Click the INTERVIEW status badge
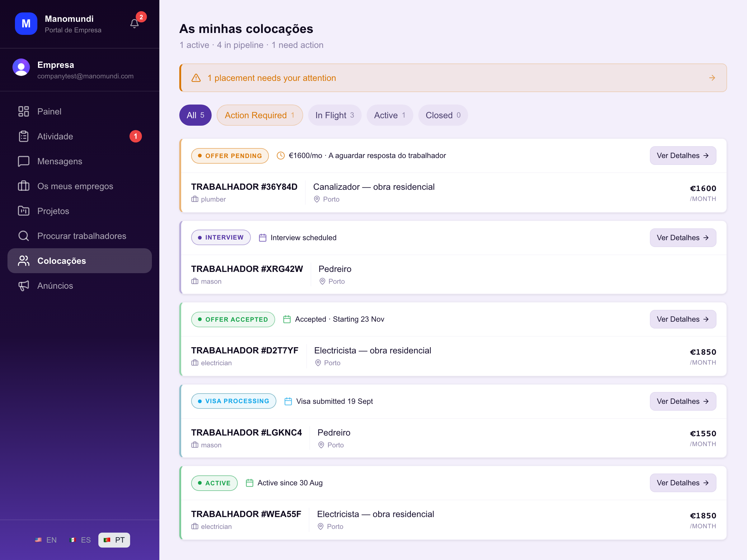The image size is (747, 560). (221, 237)
